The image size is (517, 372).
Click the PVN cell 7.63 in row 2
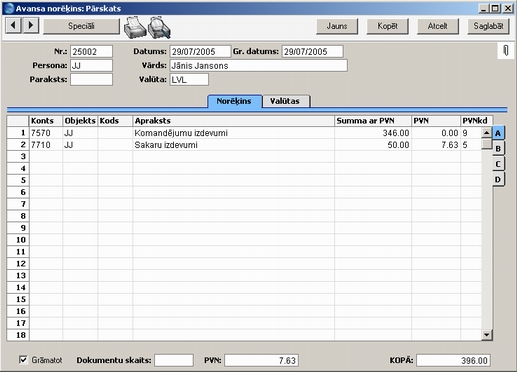coord(436,145)
